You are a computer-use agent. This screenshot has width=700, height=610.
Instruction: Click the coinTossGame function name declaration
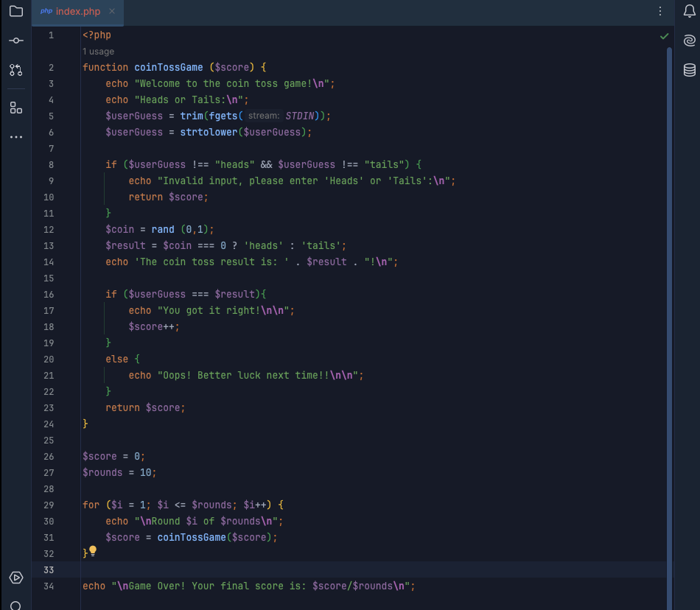click(169, 67)
